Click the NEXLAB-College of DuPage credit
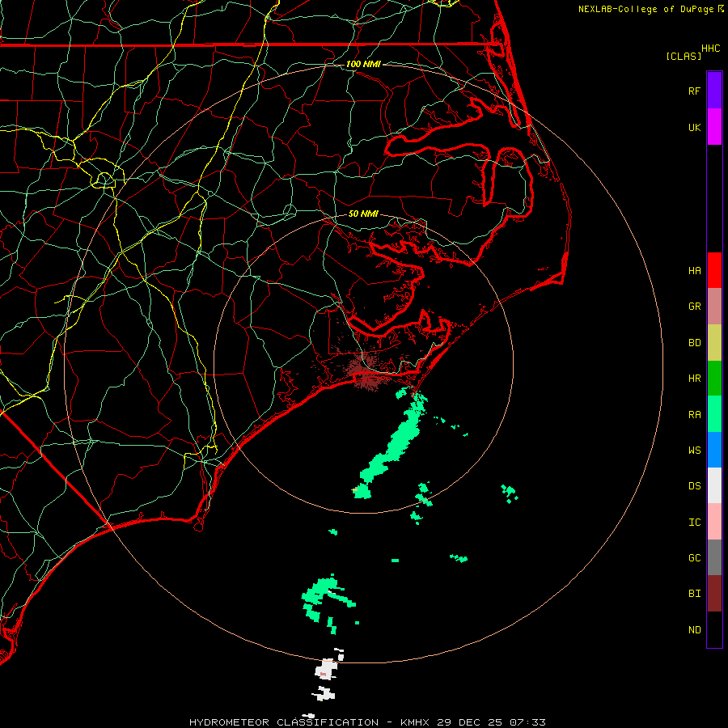Viewport: 728px width, 728px height. click(650, 9)
